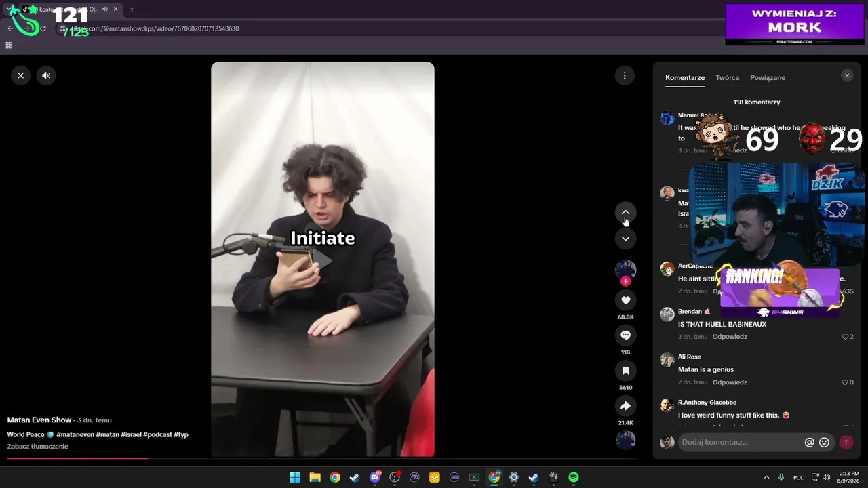Open R.Anthony_Giacobbe's profile name
This screenshot has height=488, width=868.
point(707,403)
